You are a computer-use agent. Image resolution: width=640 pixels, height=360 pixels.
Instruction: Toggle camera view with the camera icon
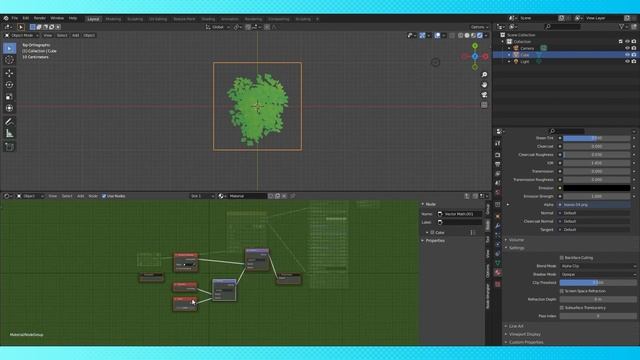pyautogui.click(x=484, y=95)
